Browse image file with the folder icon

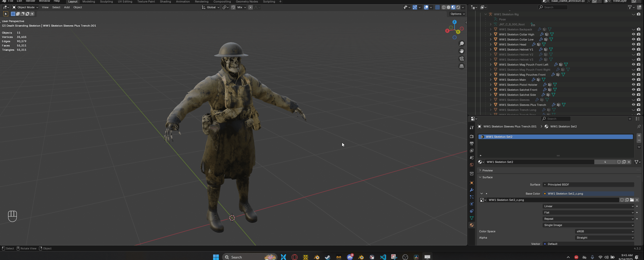click(632, 200)
